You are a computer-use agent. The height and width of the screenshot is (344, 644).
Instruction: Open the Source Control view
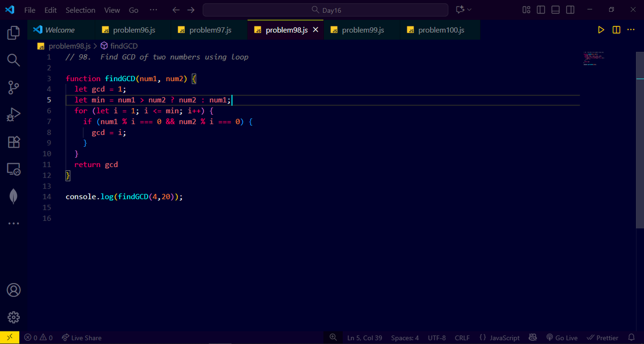(13, 87)
